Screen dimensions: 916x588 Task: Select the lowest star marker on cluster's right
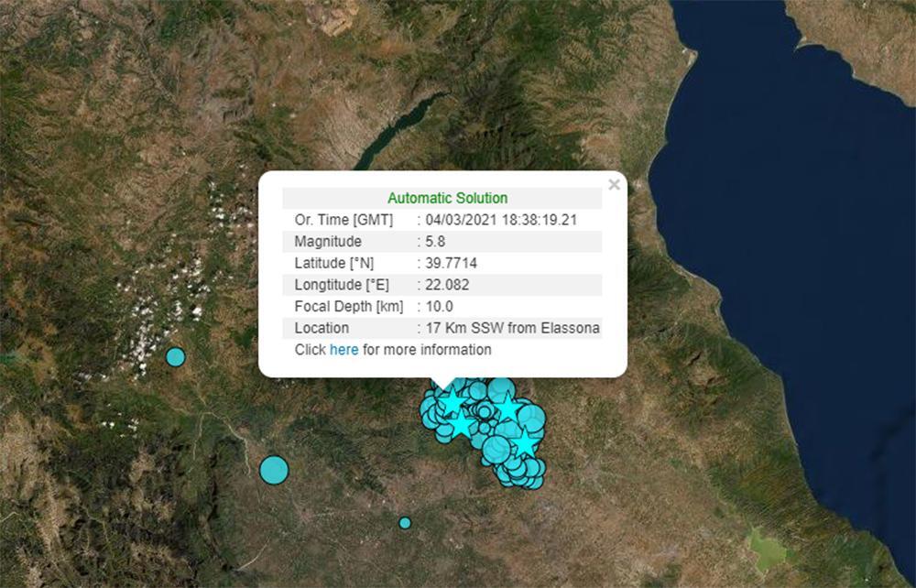[x=524, y=443]
